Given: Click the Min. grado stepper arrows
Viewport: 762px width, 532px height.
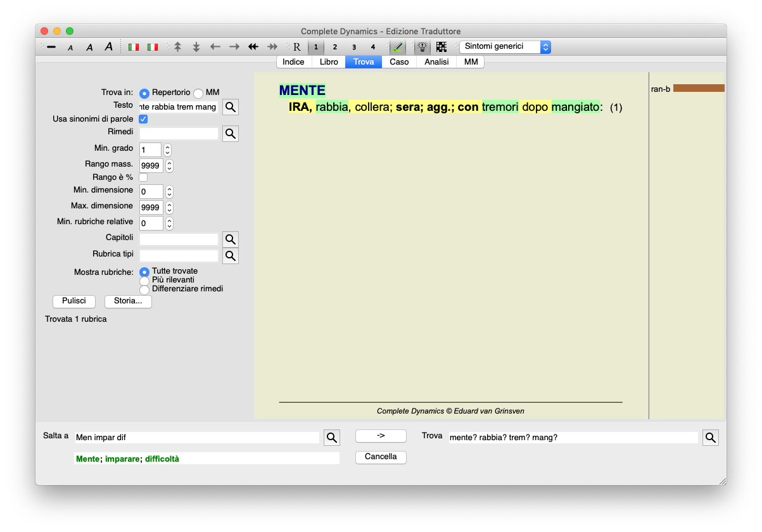Looking at the screenshot, I should [x=167, y=150].
